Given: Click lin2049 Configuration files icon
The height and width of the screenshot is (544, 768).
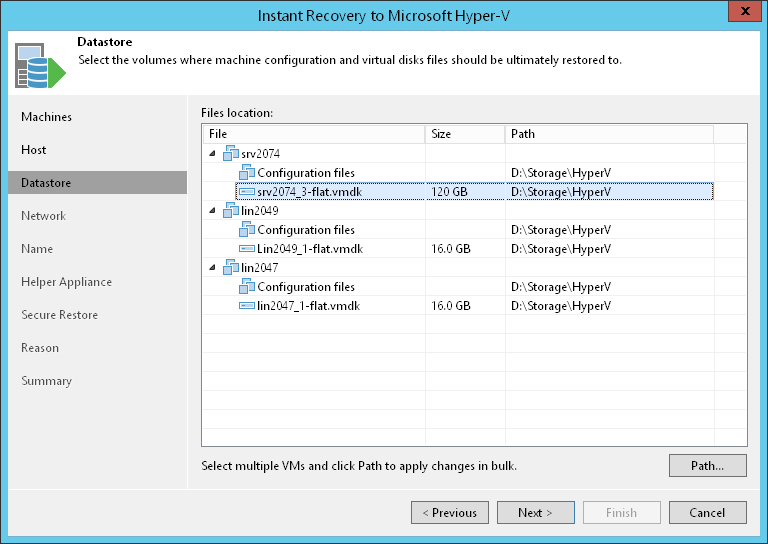Looking at the screenshot, I should [247, 230].
